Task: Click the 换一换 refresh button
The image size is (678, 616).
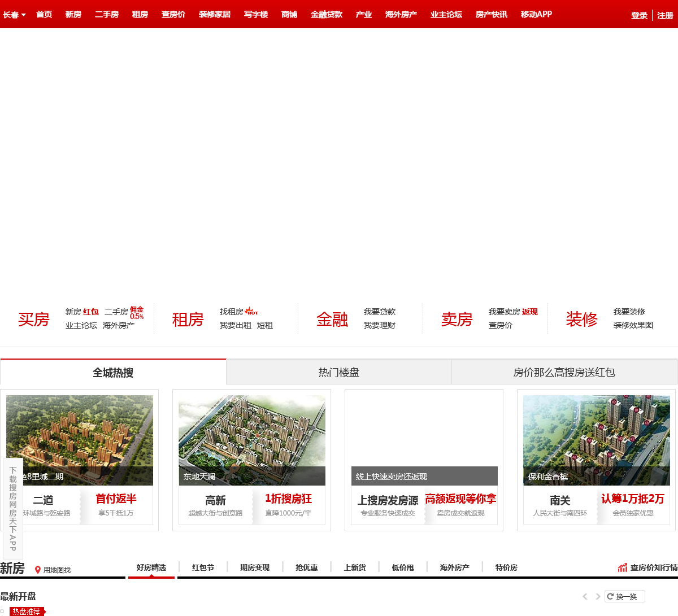Action: tap(625, 597)
